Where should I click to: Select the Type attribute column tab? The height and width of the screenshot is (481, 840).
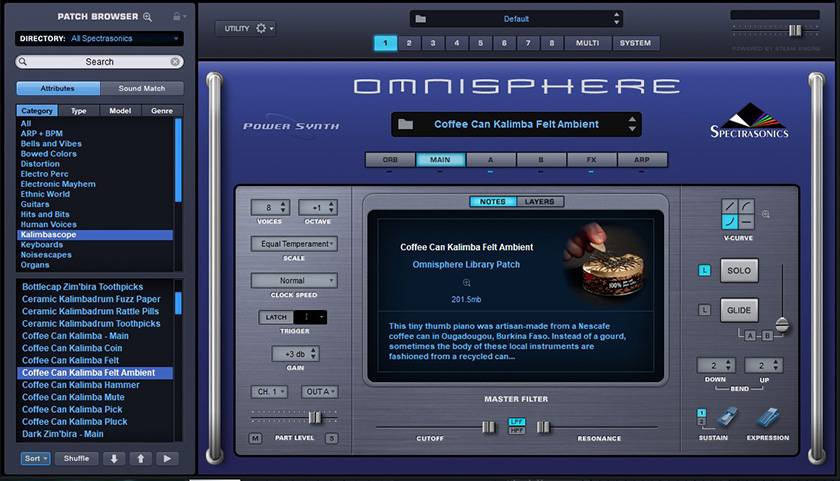click(x=79, y=111)
